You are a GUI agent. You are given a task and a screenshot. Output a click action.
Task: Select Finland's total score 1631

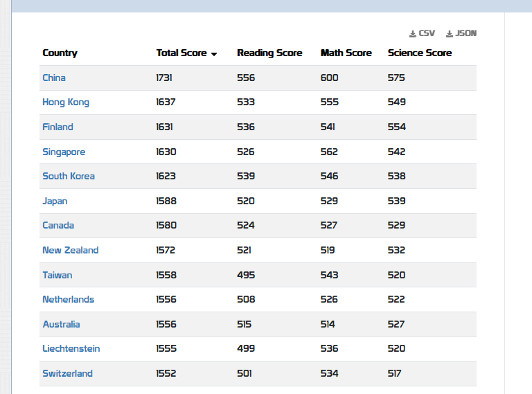165,127
